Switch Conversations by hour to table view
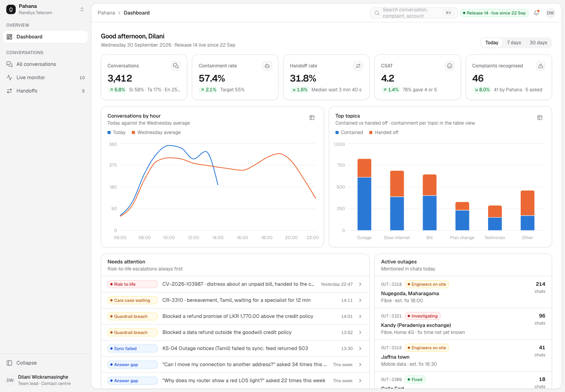 (x=312, y=118)
